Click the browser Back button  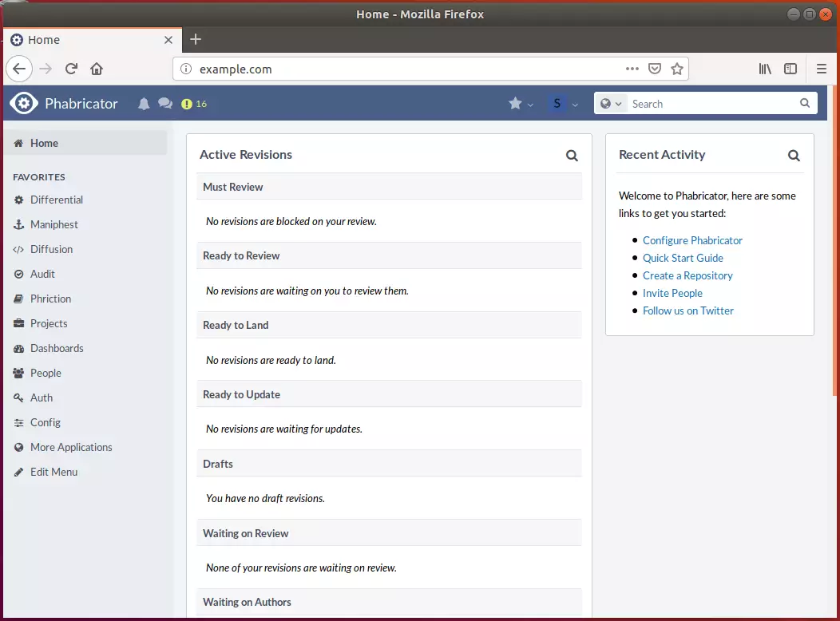[x=19, y=69]
